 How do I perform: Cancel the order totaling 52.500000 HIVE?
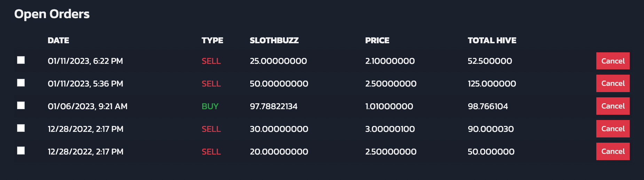(x=613, y=61)
